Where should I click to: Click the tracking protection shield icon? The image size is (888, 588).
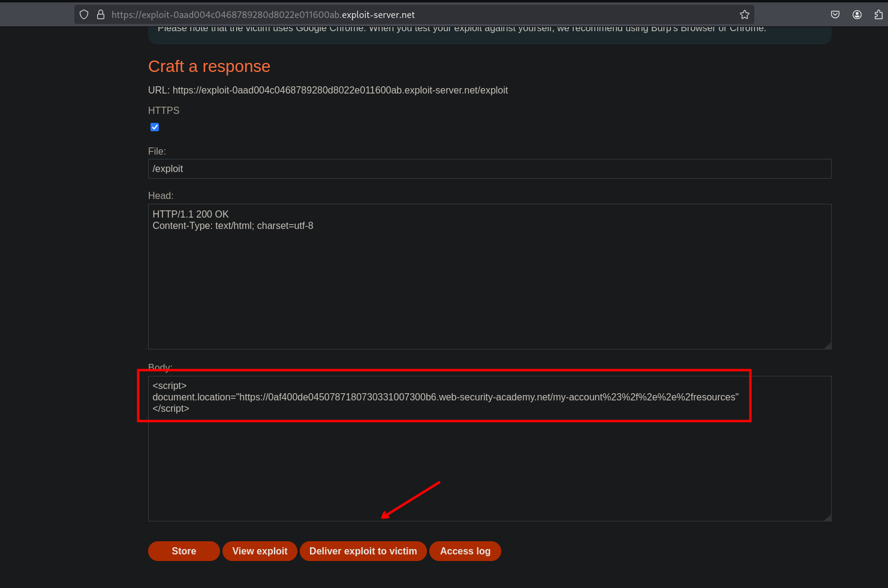pyautogui.click(x=84, y=14)
